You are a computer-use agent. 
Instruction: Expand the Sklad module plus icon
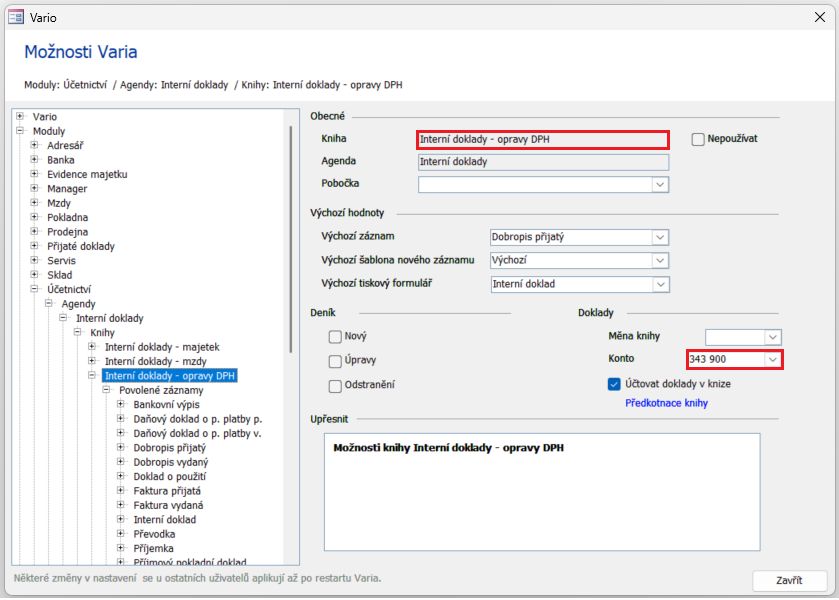click(34, 275)
